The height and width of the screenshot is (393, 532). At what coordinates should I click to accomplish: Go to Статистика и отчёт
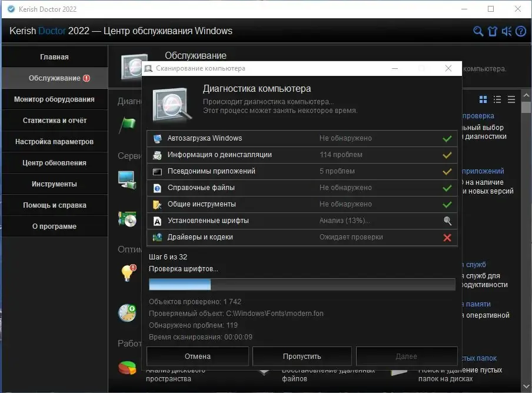tap(55, 121)
